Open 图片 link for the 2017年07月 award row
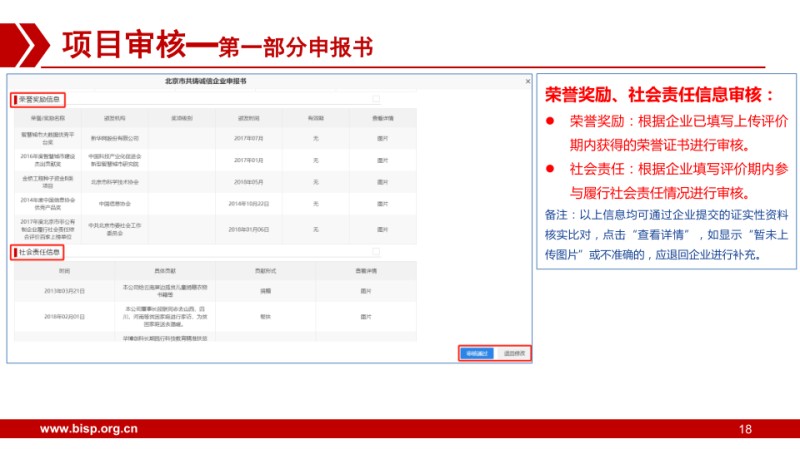 383,137
